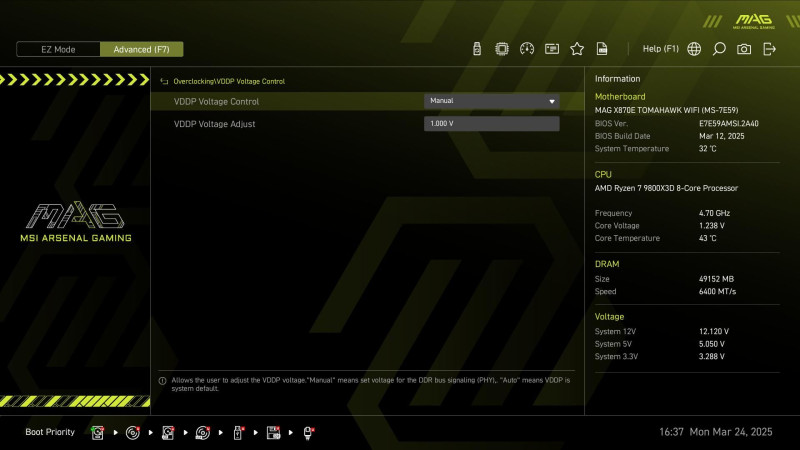This screenshot has width=800, height=450.
Task: Change language via globe icon
Action: pos(694,49)
